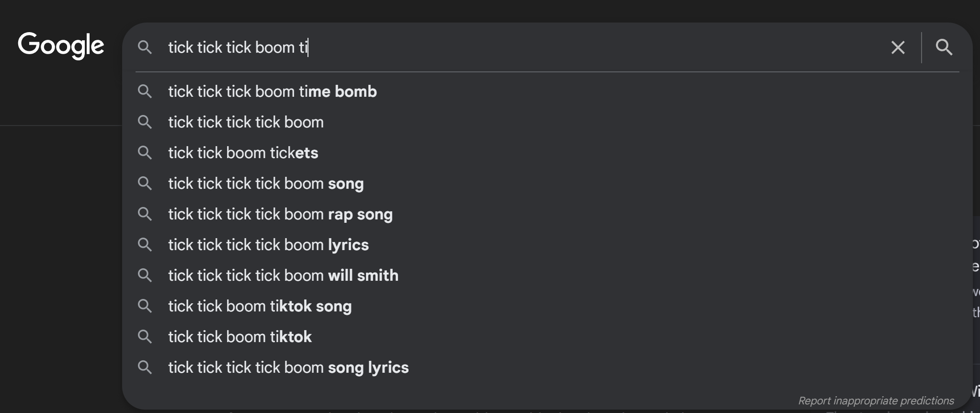Choose the 'rap song' suggestion
The height and width of the screenshot is (413, 980).
tap(280, 214)
